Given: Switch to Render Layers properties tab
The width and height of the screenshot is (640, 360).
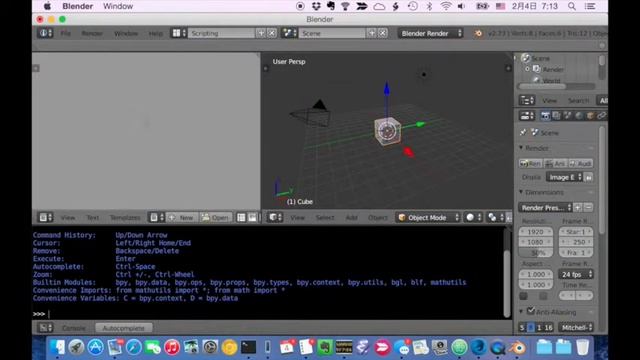Looking at the screenshot, I should pos(556,116).
